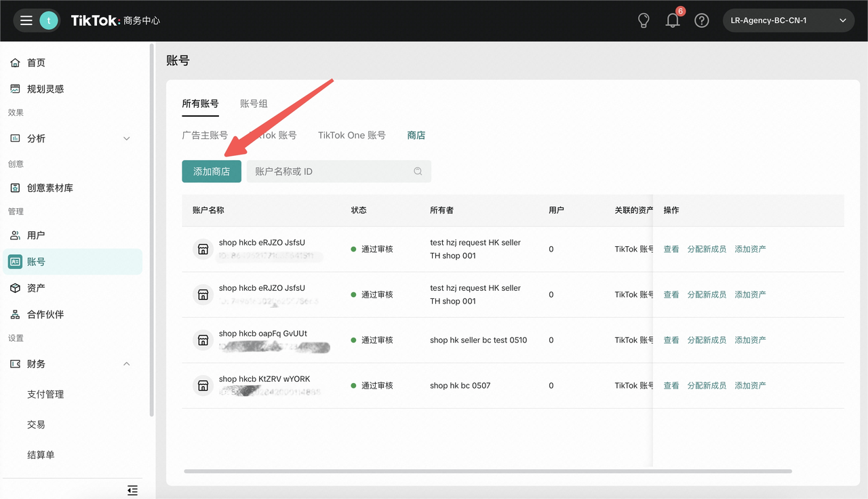Click shop icon of first eRJZO JsfsU row
The width and height of the screenshot is (868, 499).
[x=202, y=249]
